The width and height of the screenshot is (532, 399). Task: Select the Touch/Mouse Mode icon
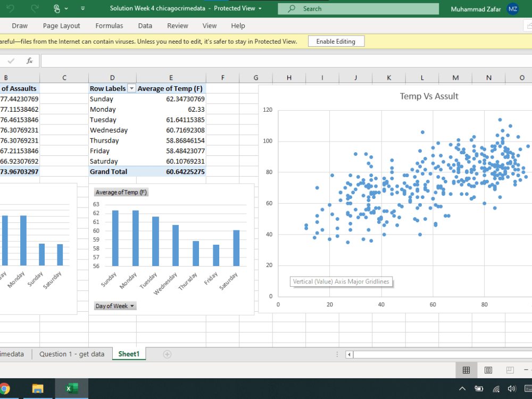pos(57,8)
